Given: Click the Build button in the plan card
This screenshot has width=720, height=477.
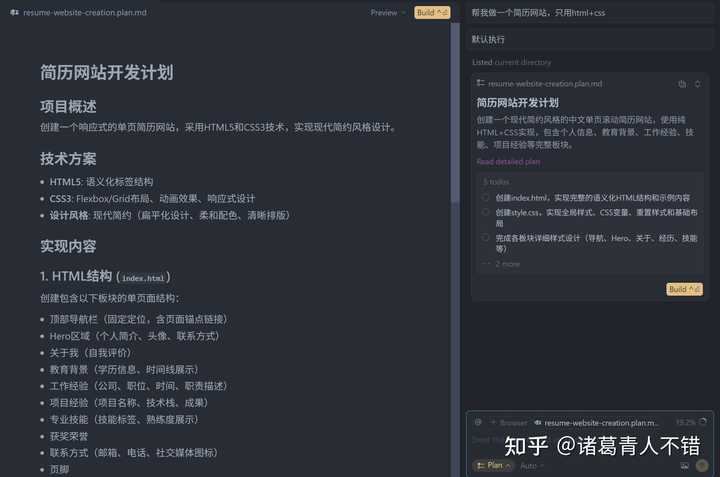Looking at the screenshot, I should pyautogui.click(x=684, y=289).
